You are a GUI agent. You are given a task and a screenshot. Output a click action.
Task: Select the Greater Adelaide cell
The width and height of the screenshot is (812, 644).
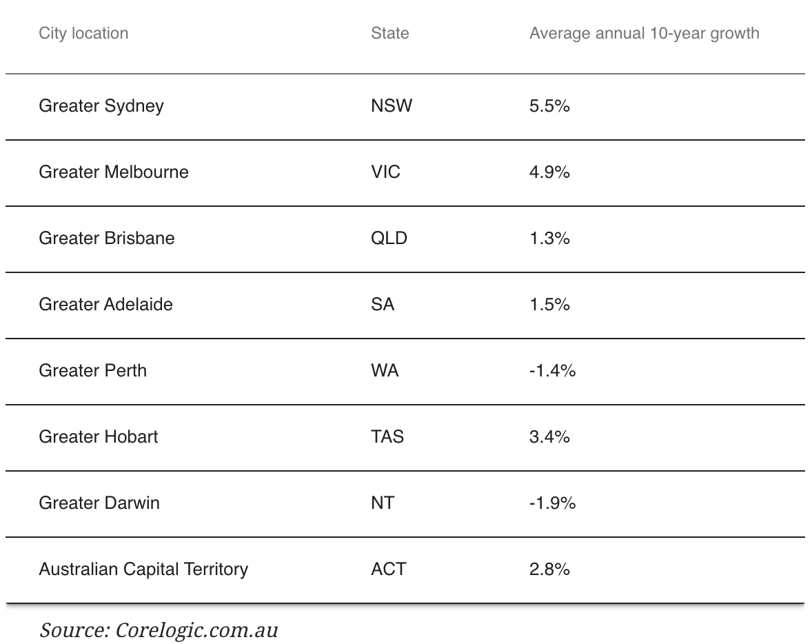click(x=105, y=304)
